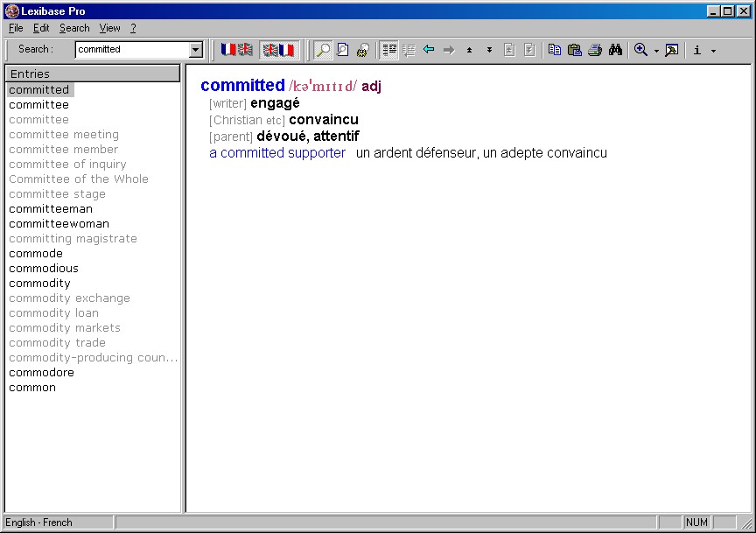Switch to French-English dictionary direction flags
Viewport: 756px width, 533px height.
tap(236, 50)
